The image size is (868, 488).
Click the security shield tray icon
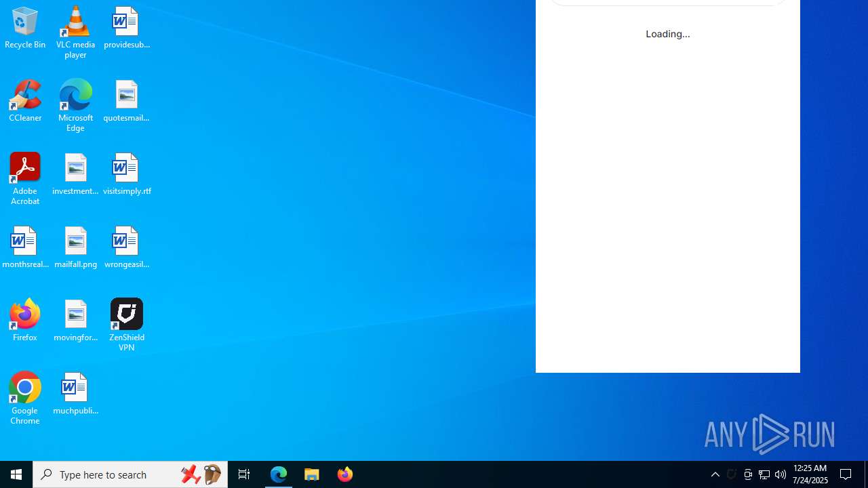(x=732, y=474)
